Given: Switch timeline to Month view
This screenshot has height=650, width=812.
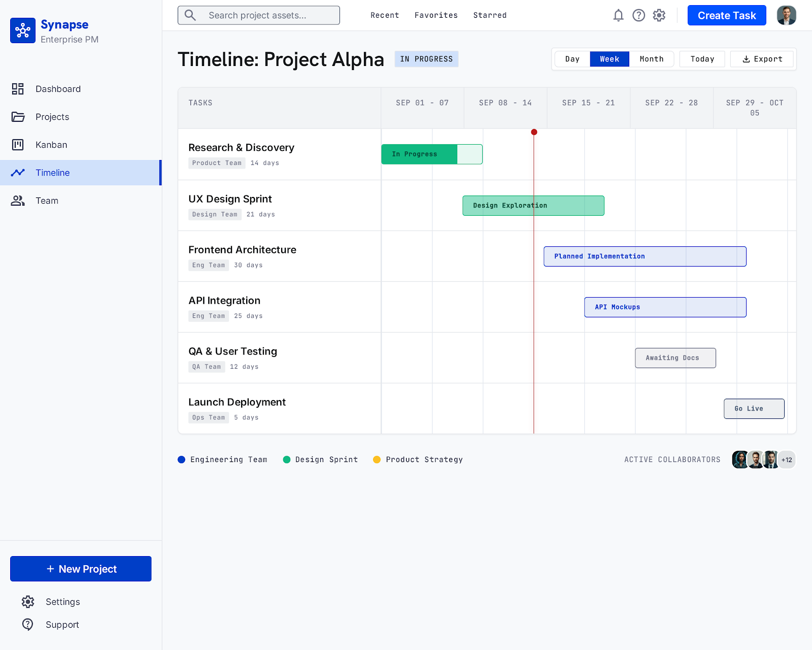Looking at the screenshot, I should (x=652, y=59).
